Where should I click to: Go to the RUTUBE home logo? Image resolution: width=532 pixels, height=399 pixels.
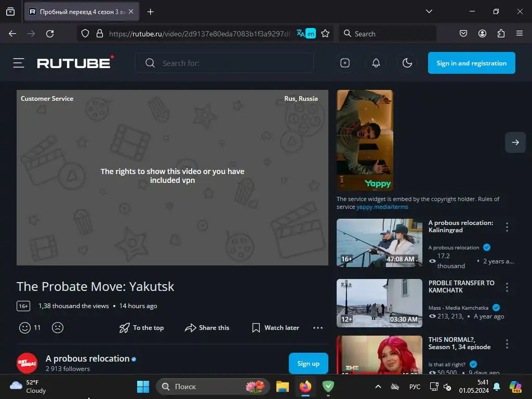(75, 62)
